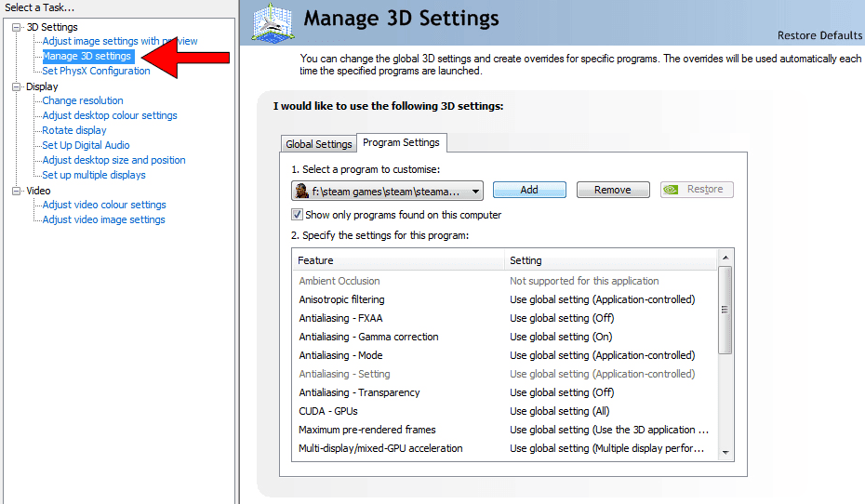865x504 pixels.
Task: Switch to the Global Settings tab
Action: (318, 144)
